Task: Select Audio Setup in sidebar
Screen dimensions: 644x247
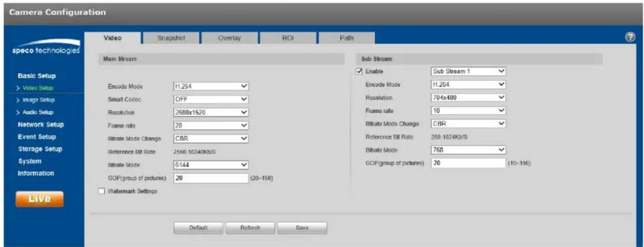Action: 37,112
